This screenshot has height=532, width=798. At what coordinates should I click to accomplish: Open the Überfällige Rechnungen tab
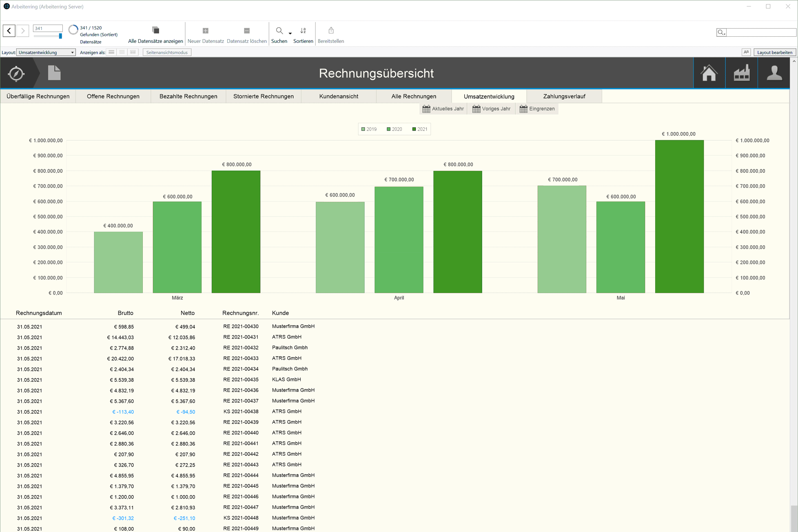coord(38,96)
